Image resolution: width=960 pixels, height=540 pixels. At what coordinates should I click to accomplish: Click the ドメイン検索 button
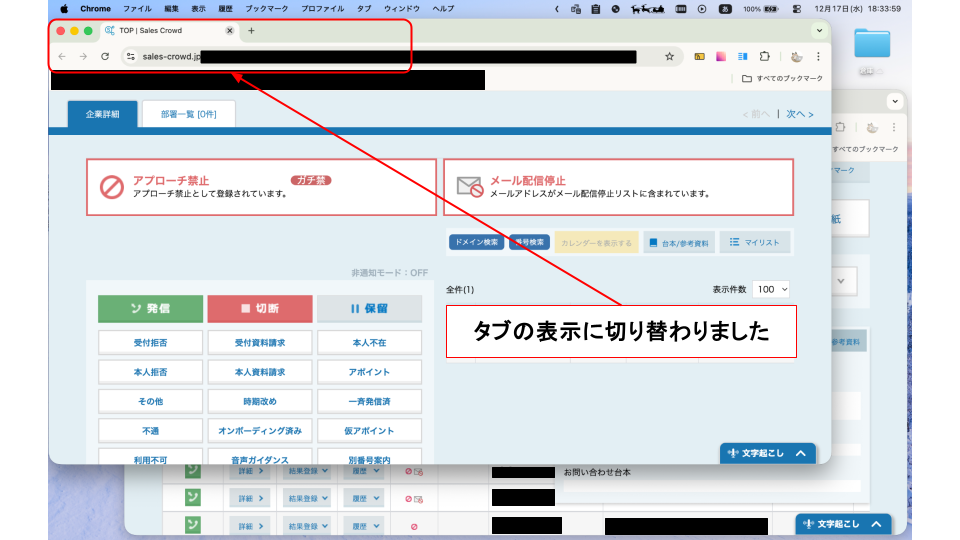pyautogui.click(x=476, y=243)
